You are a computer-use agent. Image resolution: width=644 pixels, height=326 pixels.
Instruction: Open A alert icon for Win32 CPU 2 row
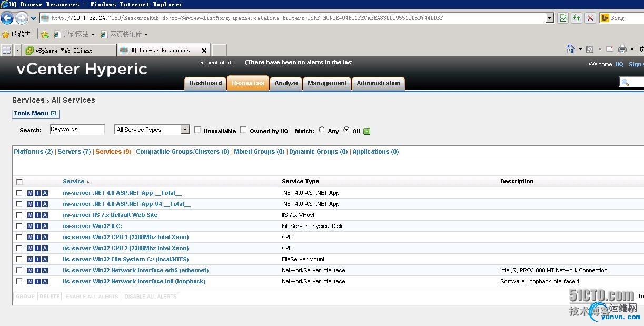tap(45, 248)
